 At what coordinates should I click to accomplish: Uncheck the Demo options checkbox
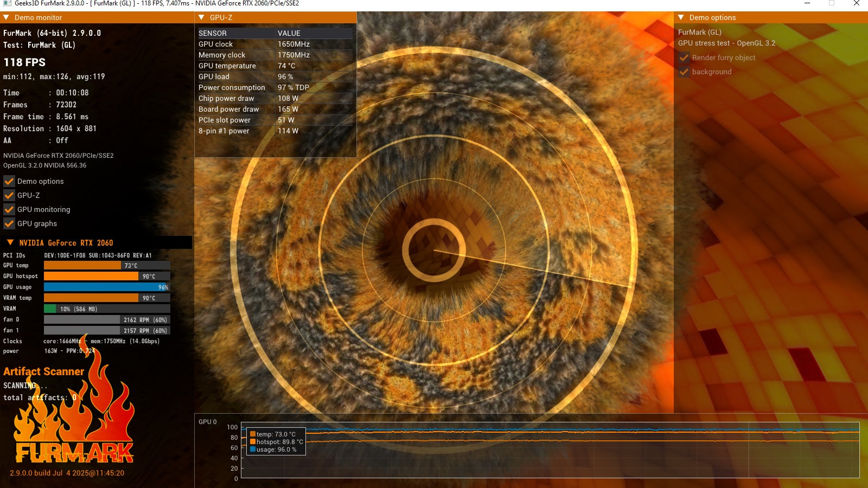tap(9, 181)
